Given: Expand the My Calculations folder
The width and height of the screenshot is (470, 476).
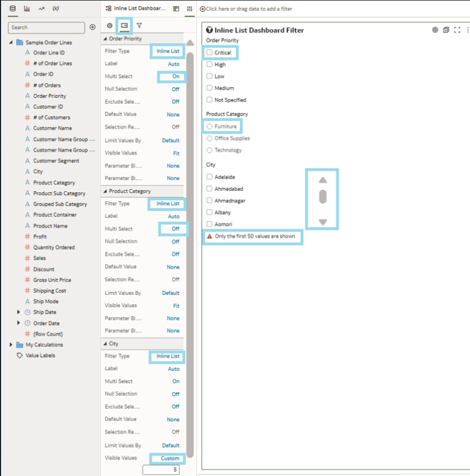Looking at the screenshot, I should 11,345.
